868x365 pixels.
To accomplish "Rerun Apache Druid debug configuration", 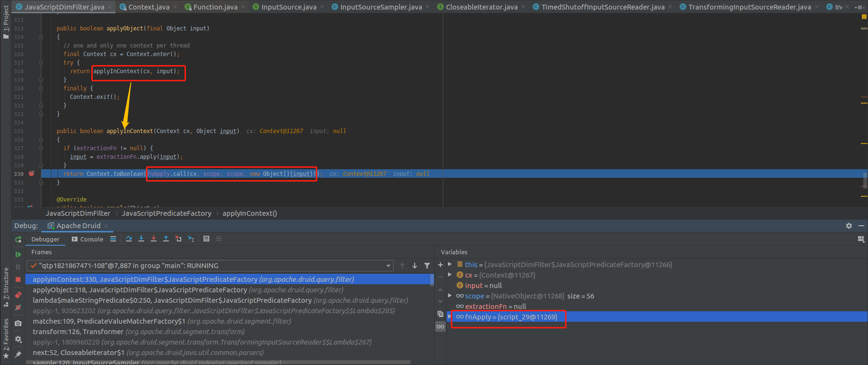I will coord(18,240).
